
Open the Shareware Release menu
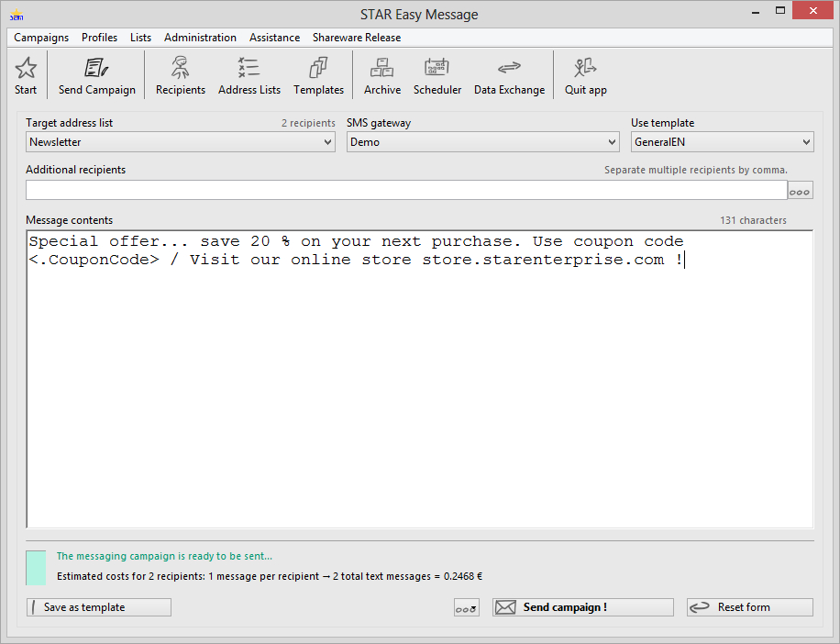[357, 38]
